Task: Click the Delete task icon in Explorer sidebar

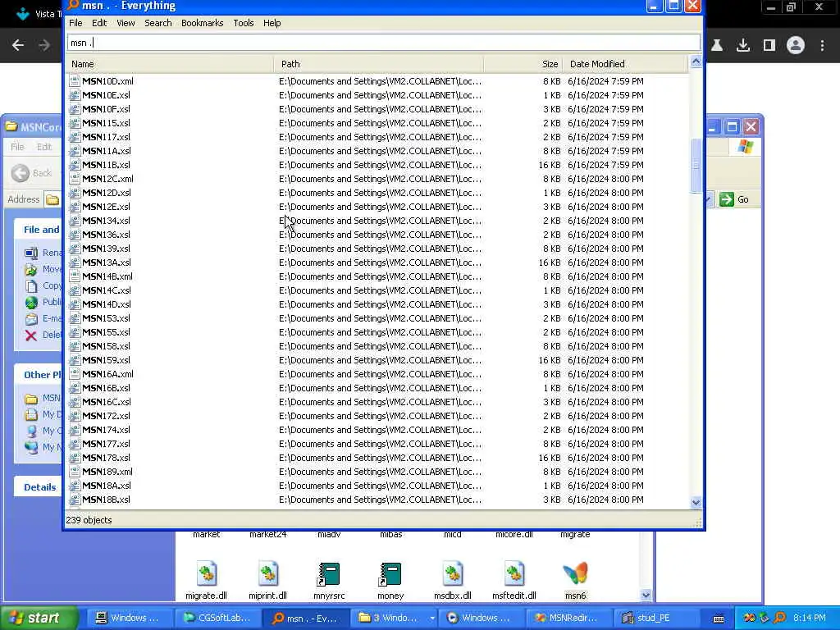Action: [31, 336]
